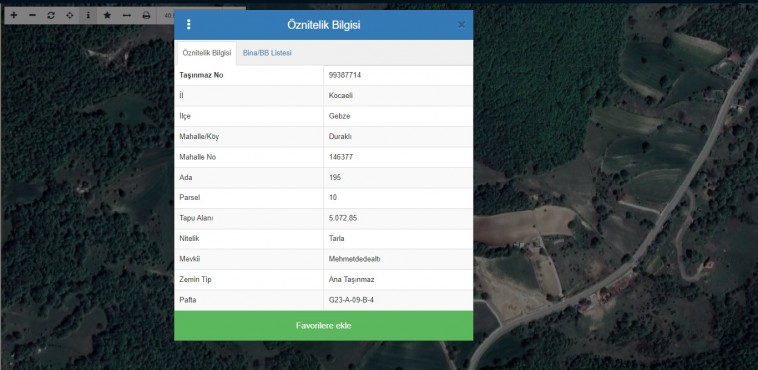Viewport: 758px width, 370px height.
Task: Open favorites with the star icon
Action: (107, 15)
